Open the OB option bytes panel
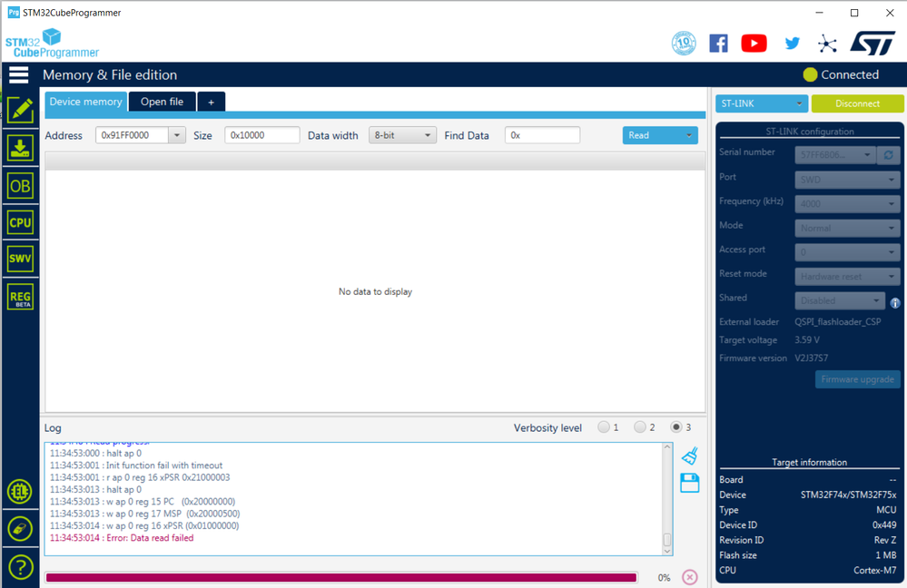Viewport: 907px width, 588px height. (20, 186)
